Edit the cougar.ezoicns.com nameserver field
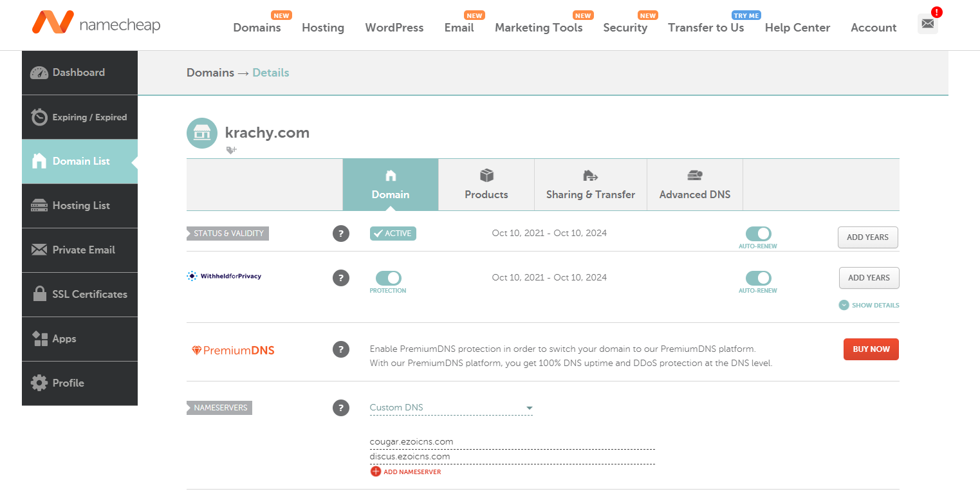The height and width of the screenshot is (496, 980). 512,442
